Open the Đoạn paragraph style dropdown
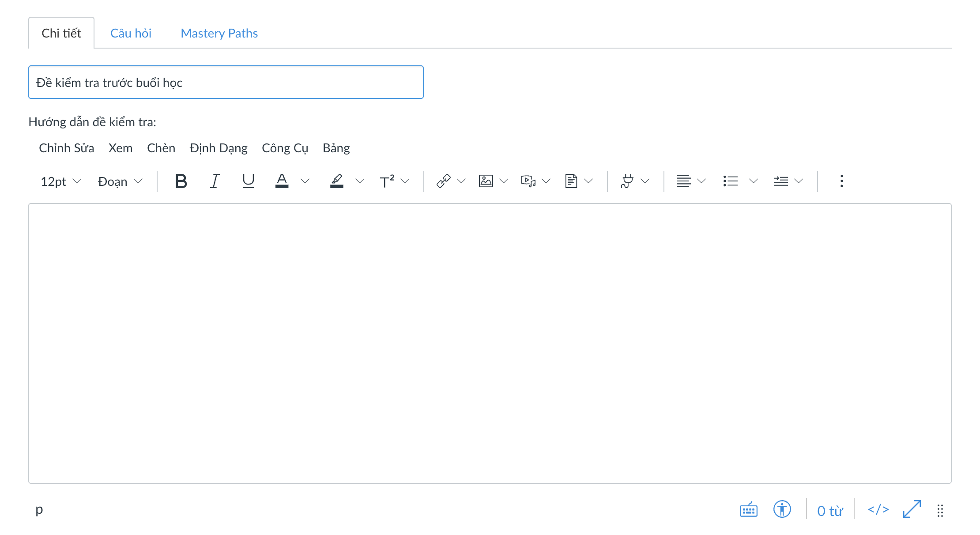The height and width of the screenshot is (535, 980). (120, 181)
